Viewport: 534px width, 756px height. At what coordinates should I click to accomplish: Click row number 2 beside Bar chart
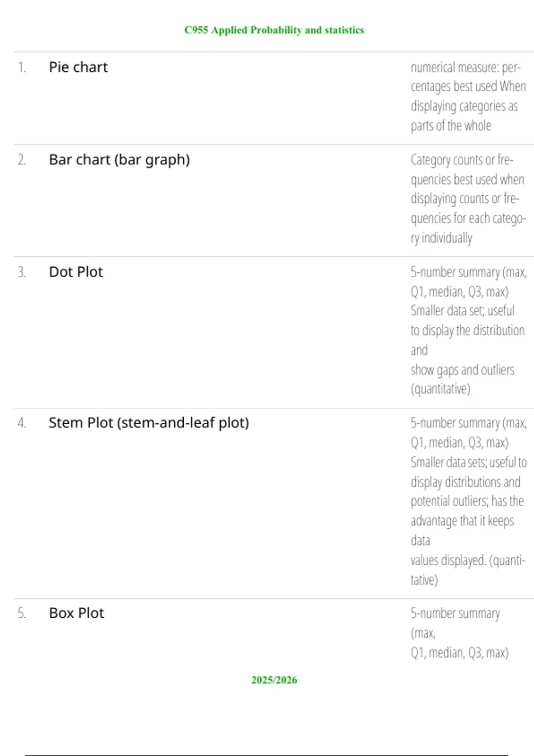[22, 160]
